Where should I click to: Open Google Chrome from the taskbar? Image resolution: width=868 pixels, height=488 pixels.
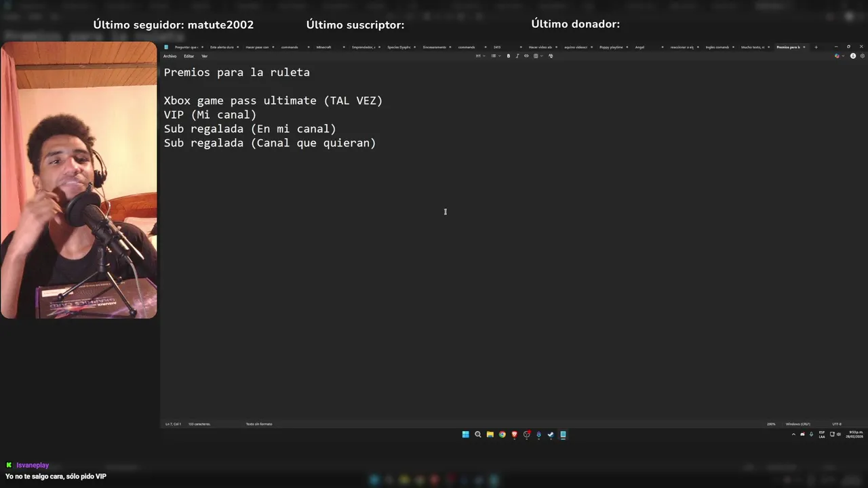pyautogui.click(x=502, y=434)
